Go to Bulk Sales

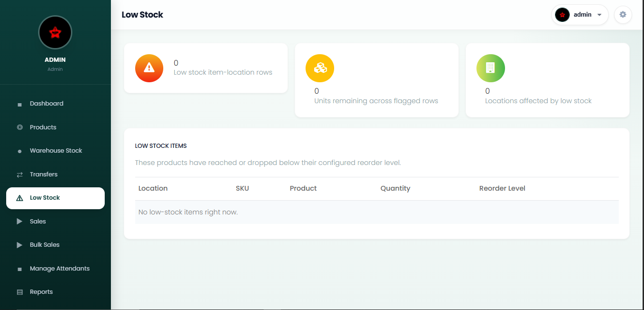(x=55, y=245)
